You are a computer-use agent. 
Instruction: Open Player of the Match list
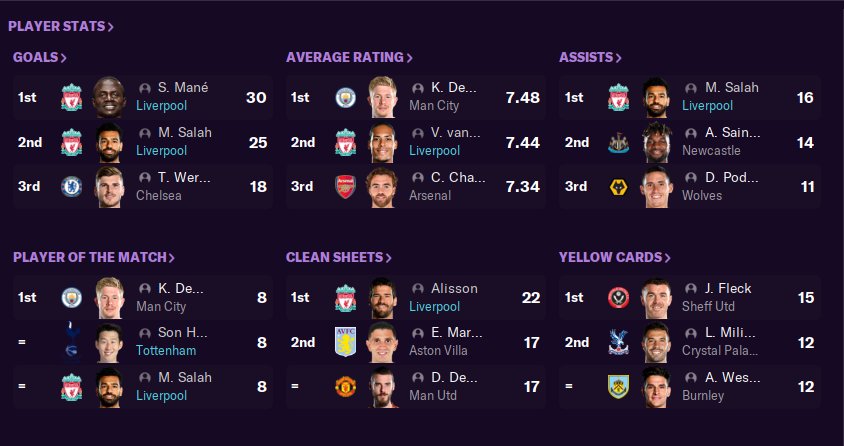pos(94,258)
